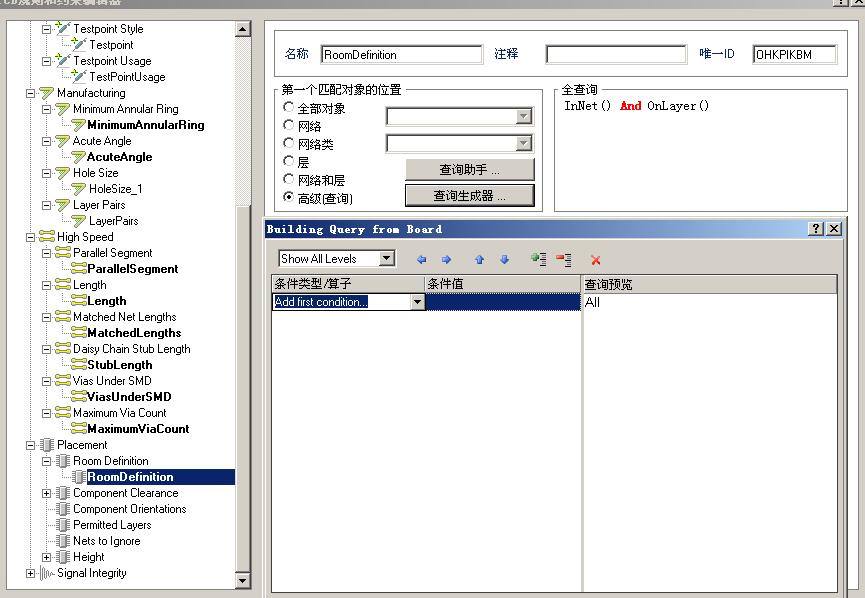Collapse the Matched Net Lengths node
The image size is (865, 598).
tap(47, 317)
